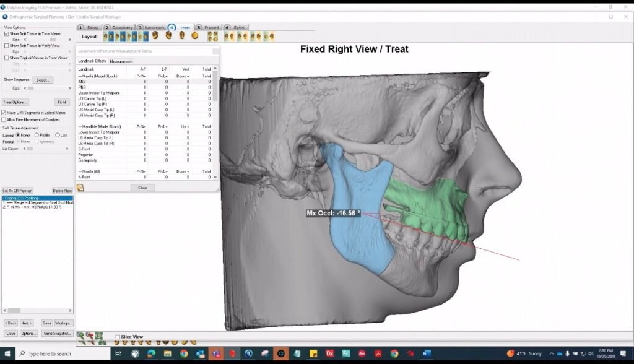Viewport: 634px width, 364px height.
Task: Click the notes icon beside Close
Action: (80, 188)
